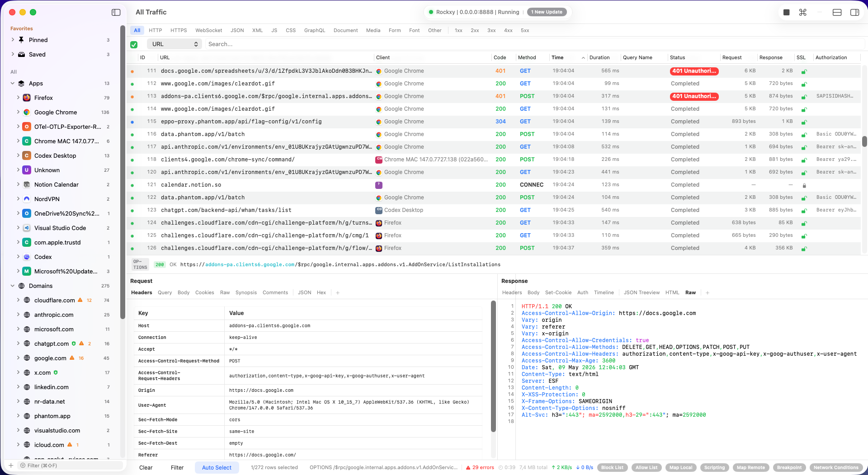
Task: Open the Response Timeline tab
Action: 604,293
